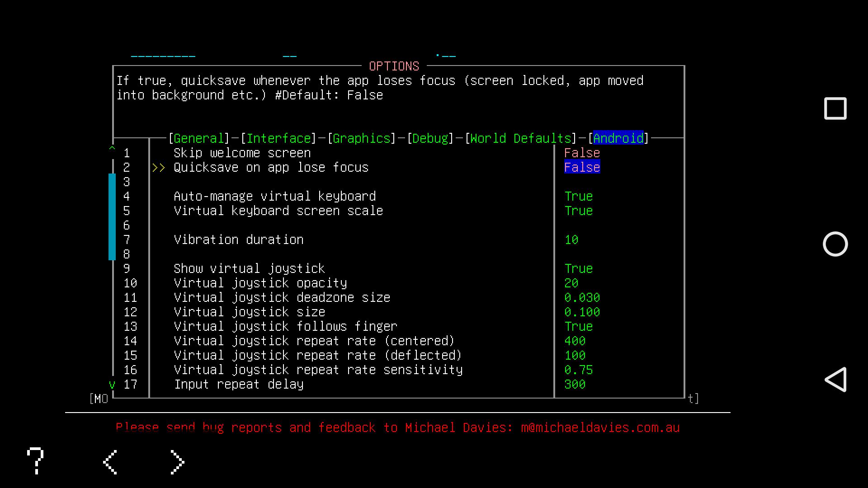Open Virtual joystick opacity value 20
Image resolution: width=868 pixels, height=488 pixels.
571,283
